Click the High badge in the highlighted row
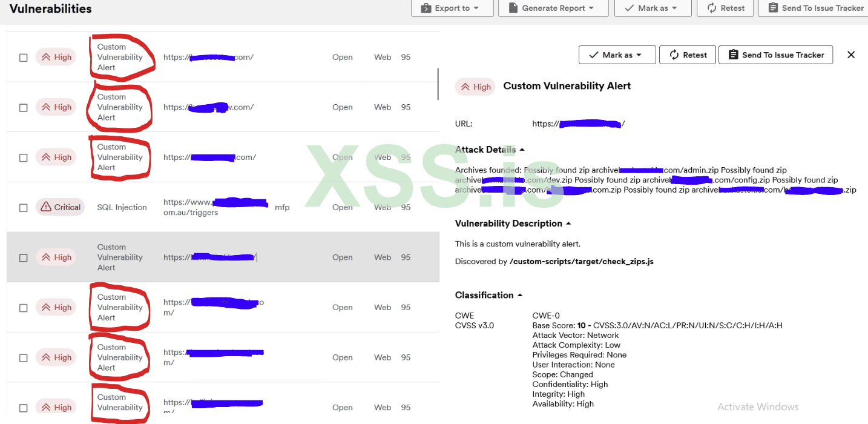 [56, 257]
